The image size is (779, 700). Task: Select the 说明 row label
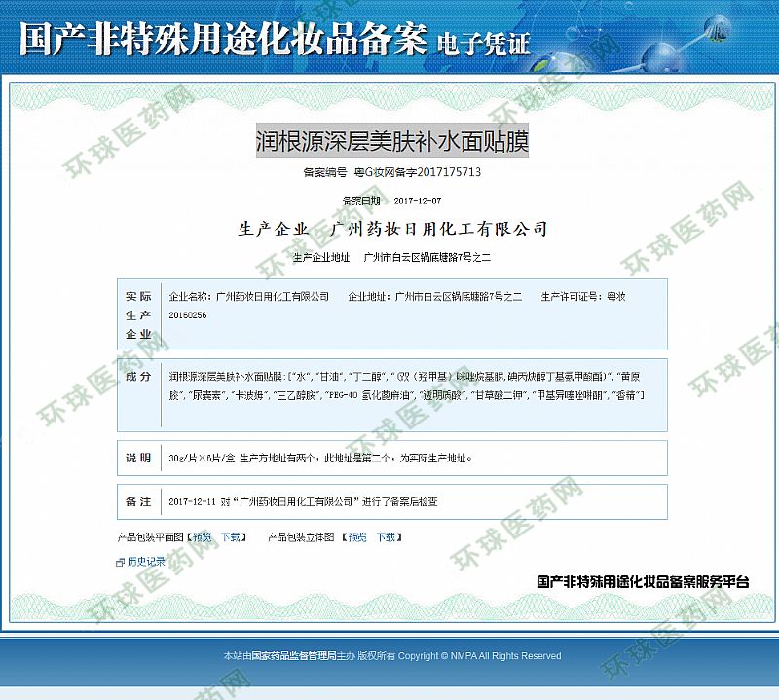pos(138,458)
